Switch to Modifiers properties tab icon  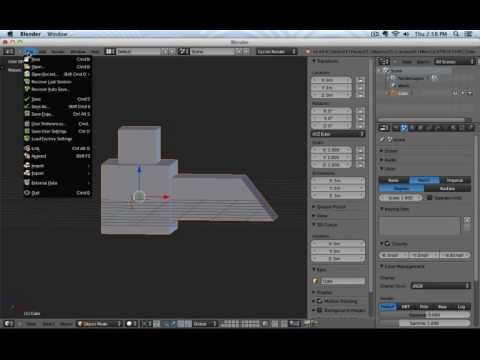pos(437,128)
